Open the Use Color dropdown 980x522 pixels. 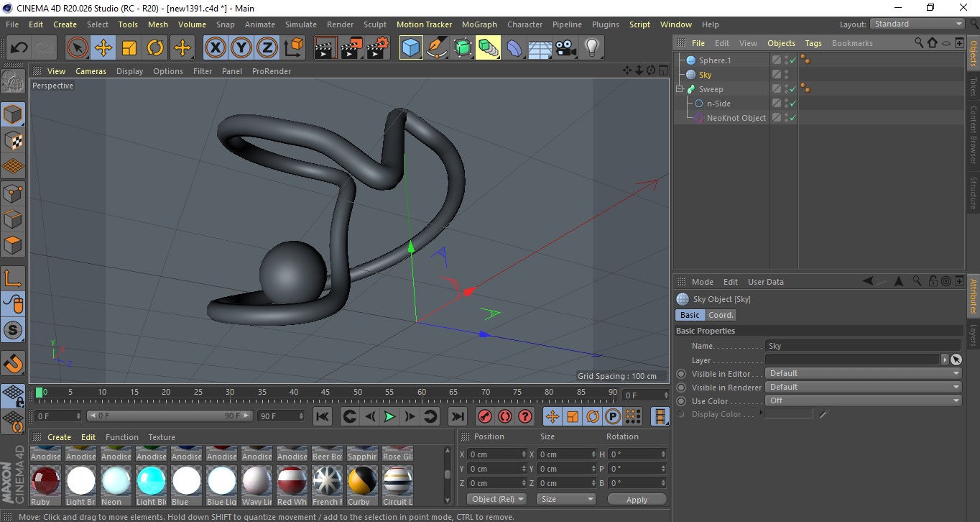pos(863,400)
